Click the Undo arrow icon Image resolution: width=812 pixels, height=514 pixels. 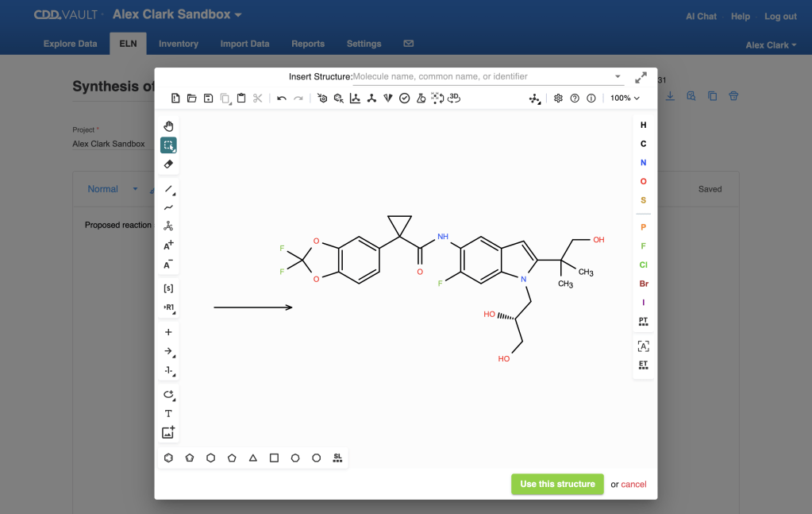coord(282,99)
